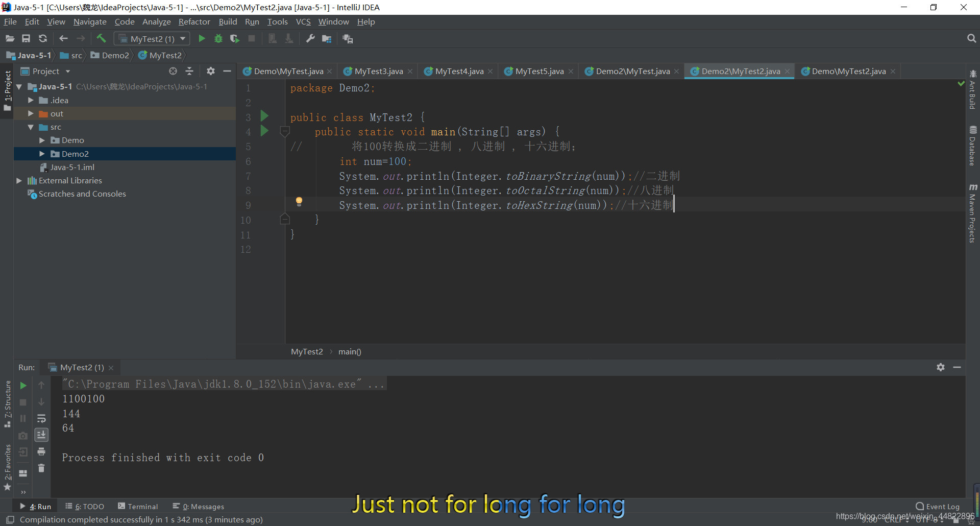
Task: Open Project Structure toolbar icon
Action: pyautogui.click(x=327, y=39)
